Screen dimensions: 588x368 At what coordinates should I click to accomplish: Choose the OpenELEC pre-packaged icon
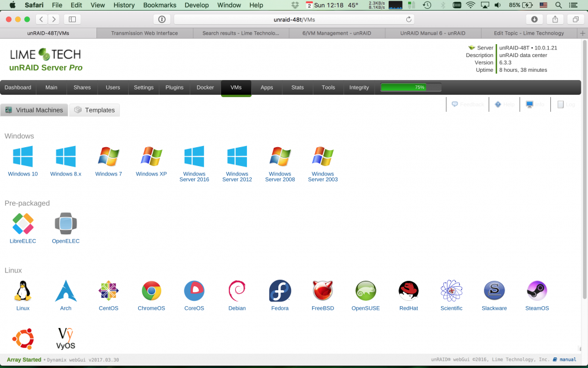point(66,223)
